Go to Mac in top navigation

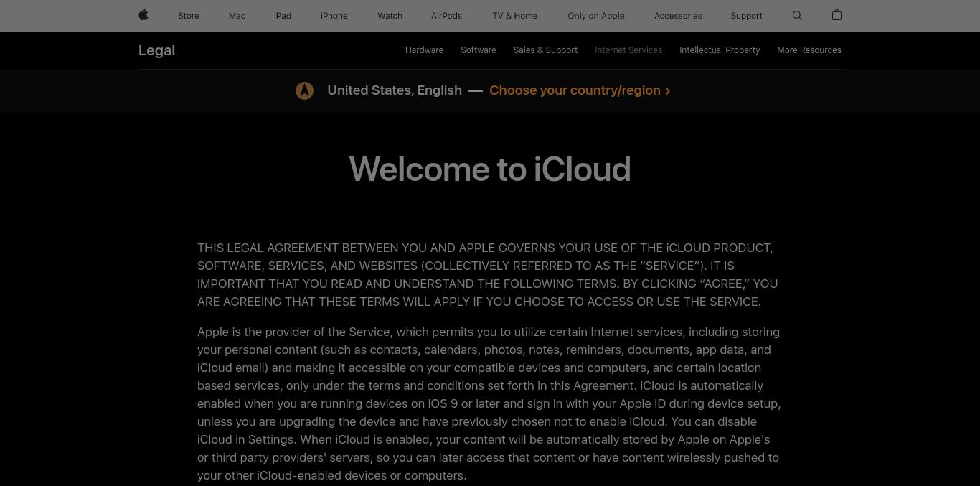[x=237, y=16]
